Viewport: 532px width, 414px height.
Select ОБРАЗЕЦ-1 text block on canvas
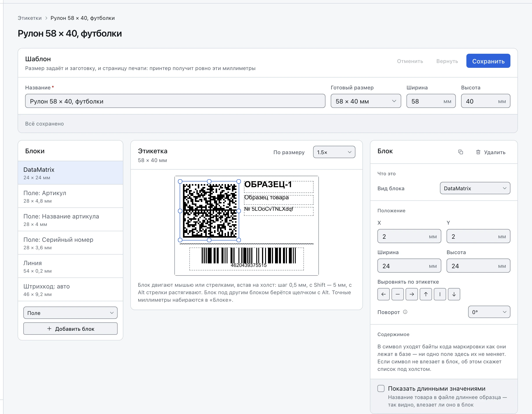click(x=279, y=187)
